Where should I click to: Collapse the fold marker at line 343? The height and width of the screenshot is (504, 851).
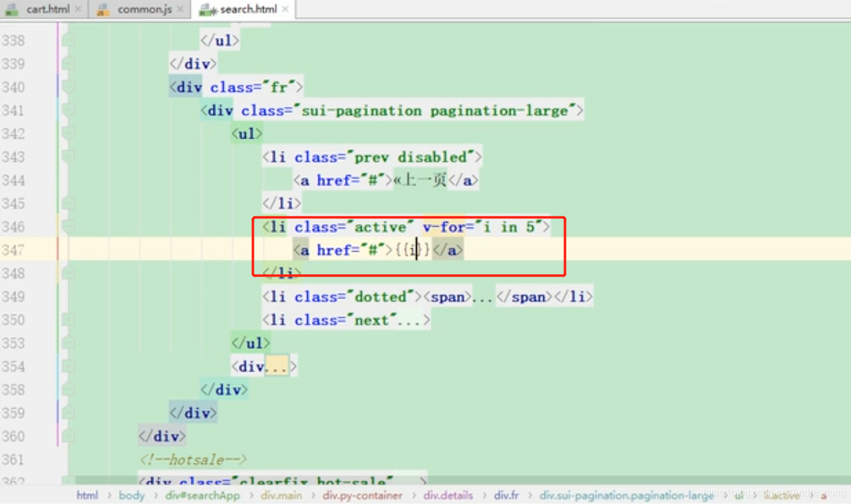(68, 157)
